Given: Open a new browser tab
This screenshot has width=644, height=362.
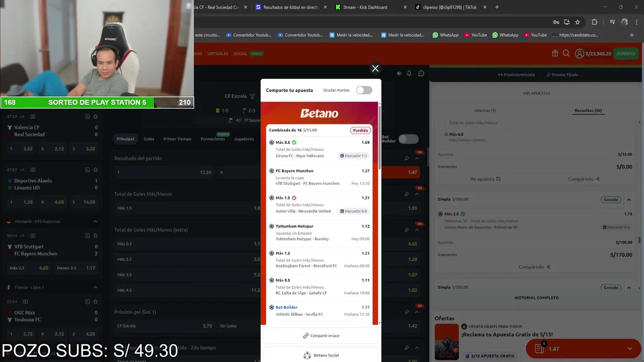Looking at the screenshot, I should (x=497, y=7).
